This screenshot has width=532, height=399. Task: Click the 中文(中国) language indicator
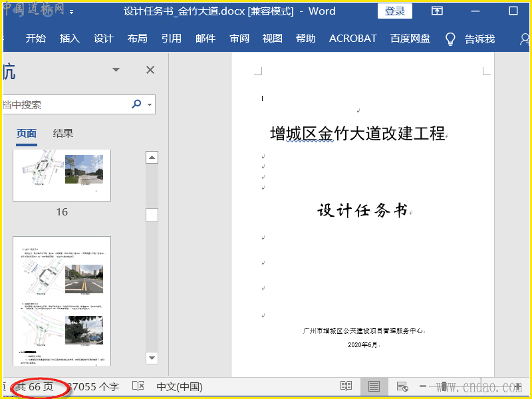click(x=179, y=386)
